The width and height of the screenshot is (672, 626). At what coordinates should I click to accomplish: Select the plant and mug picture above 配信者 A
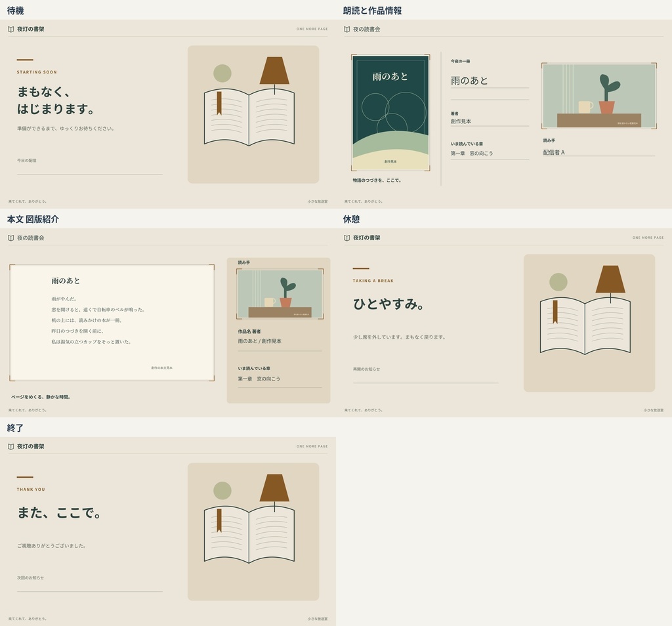(598, 96)
